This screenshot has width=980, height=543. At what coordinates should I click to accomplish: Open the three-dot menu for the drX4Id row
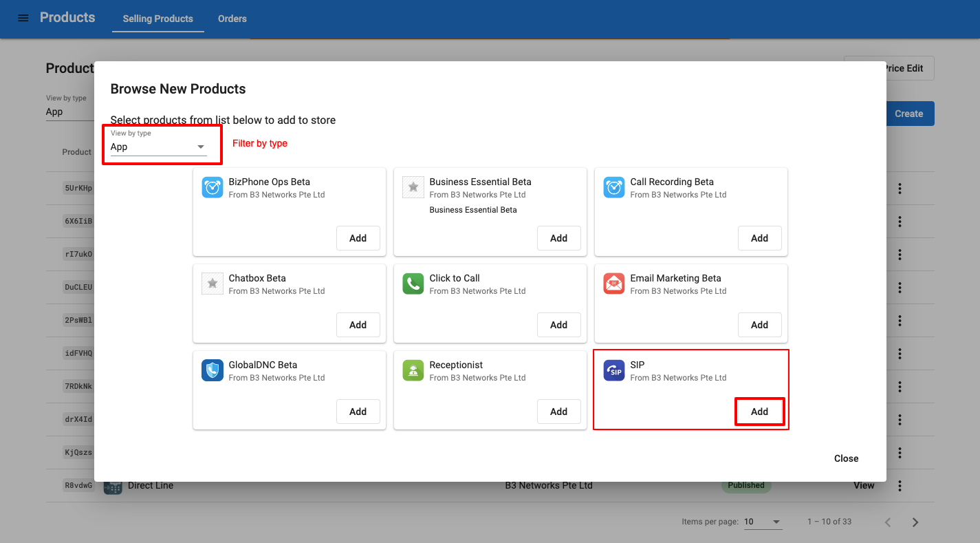(x=900, y=420)
